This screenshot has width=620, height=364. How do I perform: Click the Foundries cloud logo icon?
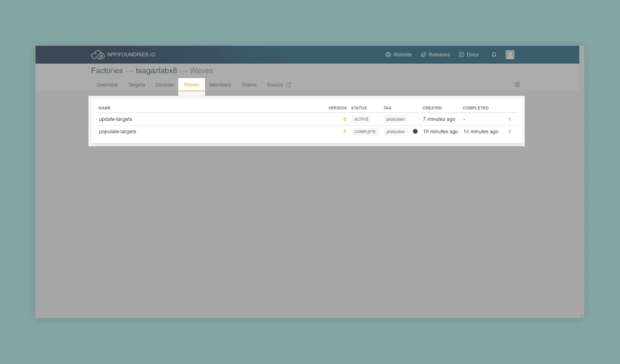98,55
